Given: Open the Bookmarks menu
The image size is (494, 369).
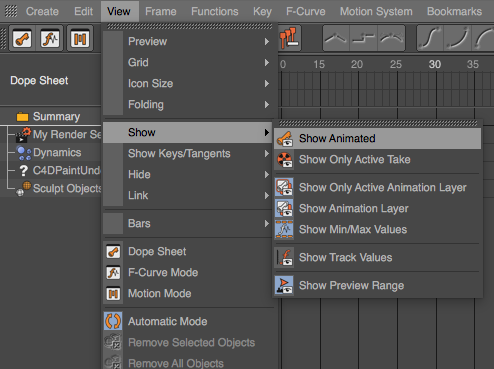Looking at the screenshot, I should (x=454, y=11).
